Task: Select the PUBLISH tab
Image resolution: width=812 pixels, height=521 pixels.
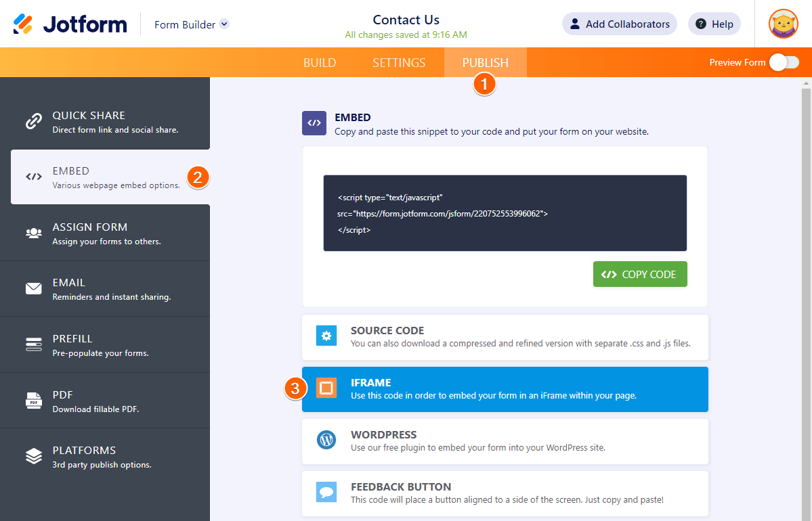Action: point(485,63)
